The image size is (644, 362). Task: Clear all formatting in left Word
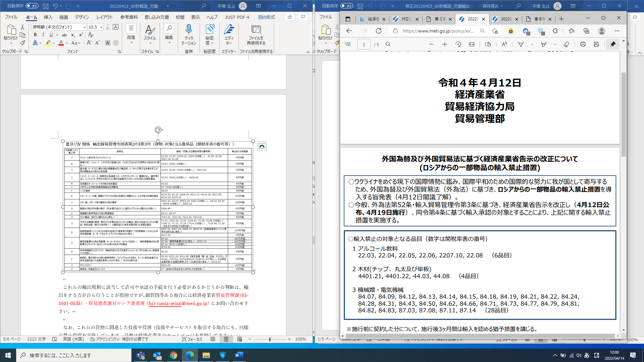coord(91,35)
